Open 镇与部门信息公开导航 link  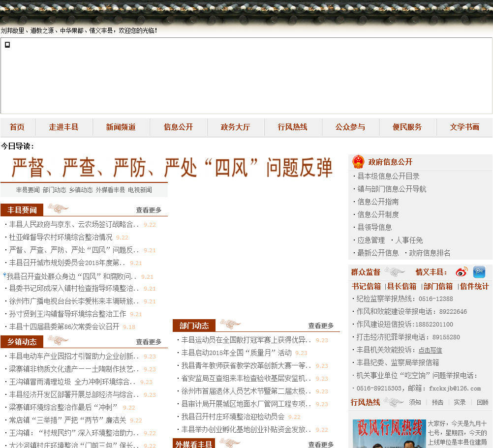(392, 189)
